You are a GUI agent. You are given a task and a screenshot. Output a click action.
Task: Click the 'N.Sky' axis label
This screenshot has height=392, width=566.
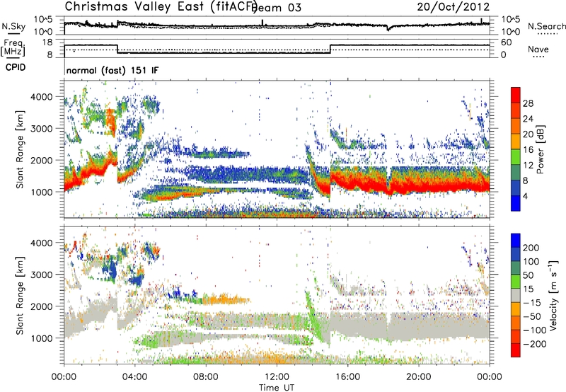(13, 26)
